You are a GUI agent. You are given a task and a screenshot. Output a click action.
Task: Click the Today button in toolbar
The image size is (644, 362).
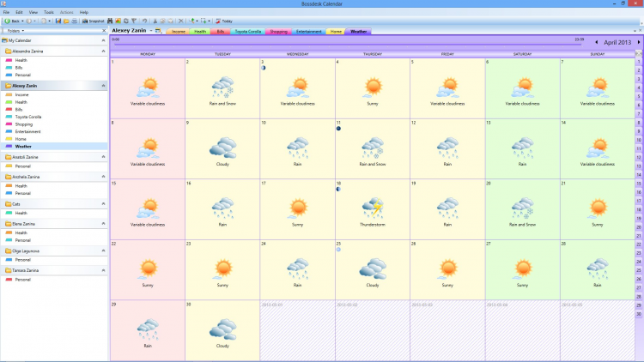[x=224, y=21]
